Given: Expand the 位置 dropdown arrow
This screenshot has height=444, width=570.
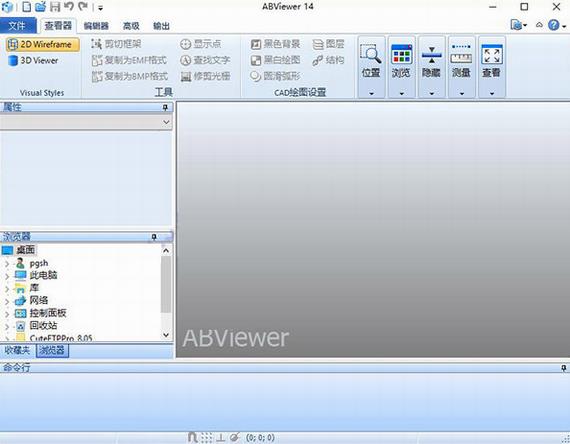Looking at the screenshot, I should [371, 93].
